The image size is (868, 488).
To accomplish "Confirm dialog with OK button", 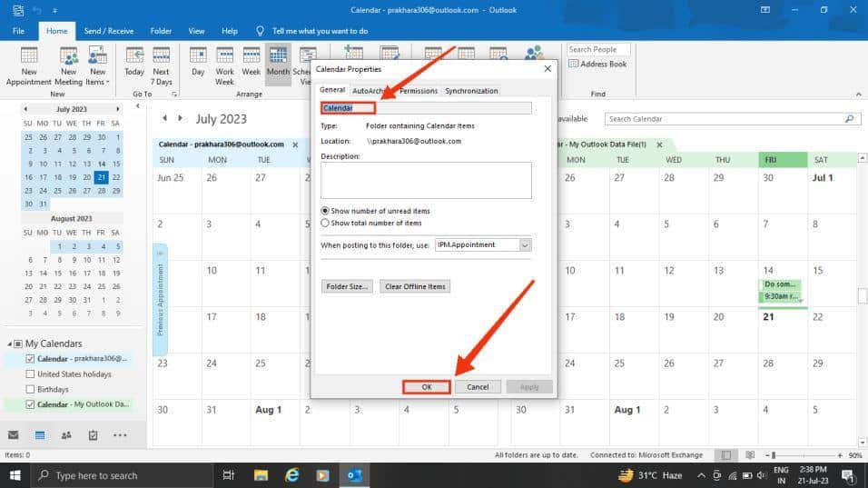I will pos(426,387).
